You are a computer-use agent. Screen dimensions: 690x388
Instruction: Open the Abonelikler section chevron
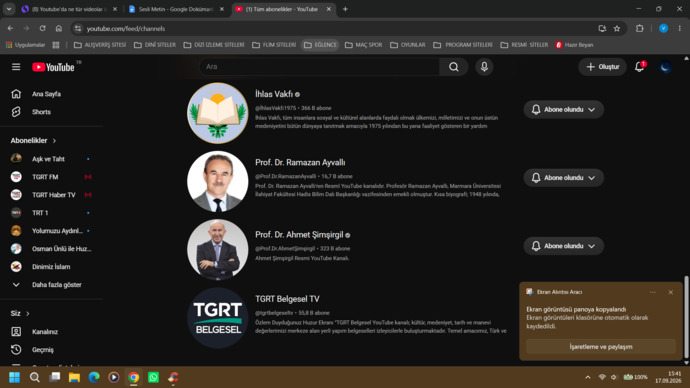pyautogui.click(x=55, y=141)
